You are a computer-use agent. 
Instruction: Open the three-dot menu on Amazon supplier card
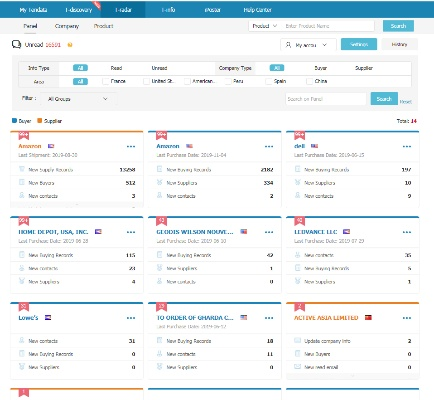point(131,146)
